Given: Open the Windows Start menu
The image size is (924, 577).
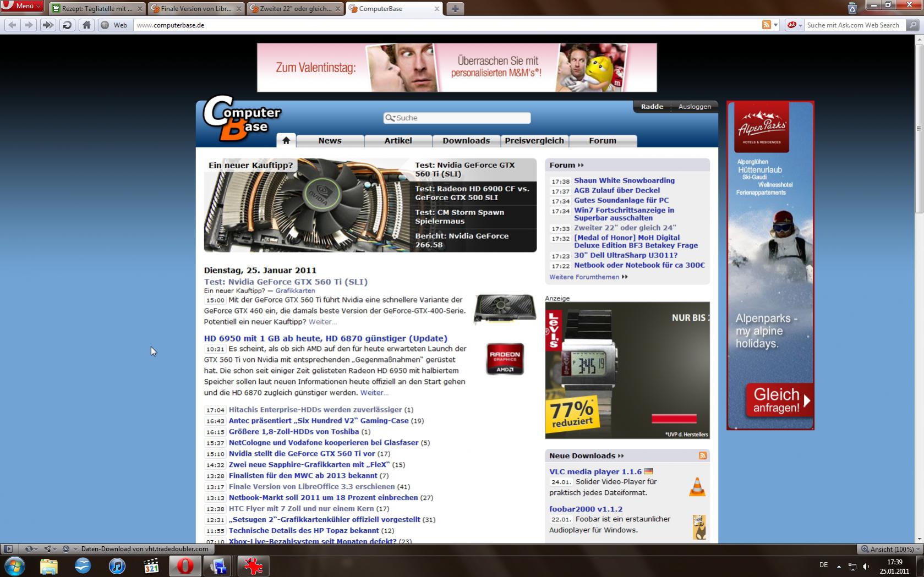Looking at the screenshot, I should 14,566.
